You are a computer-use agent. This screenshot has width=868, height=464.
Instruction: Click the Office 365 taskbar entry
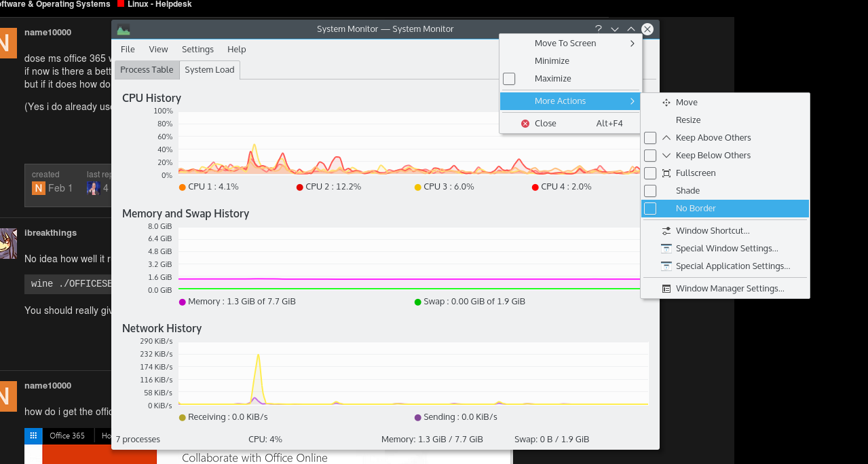65,435
